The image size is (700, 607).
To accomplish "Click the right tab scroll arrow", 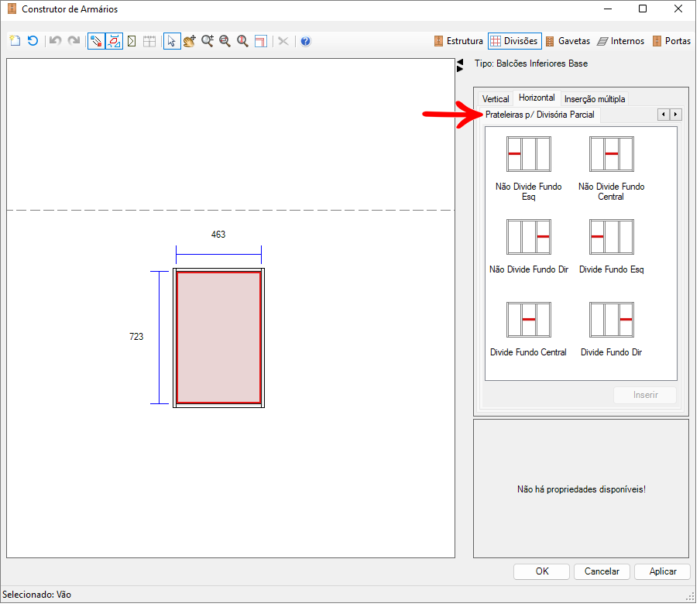I will [x=675, y=115].
